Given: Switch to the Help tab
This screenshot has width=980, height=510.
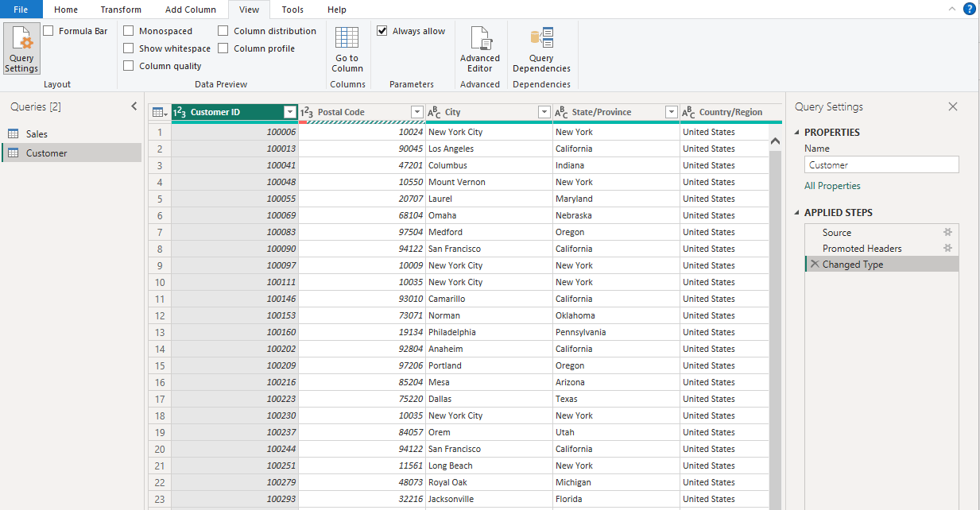Looking at the screenshot, I should tap(337, 10).
